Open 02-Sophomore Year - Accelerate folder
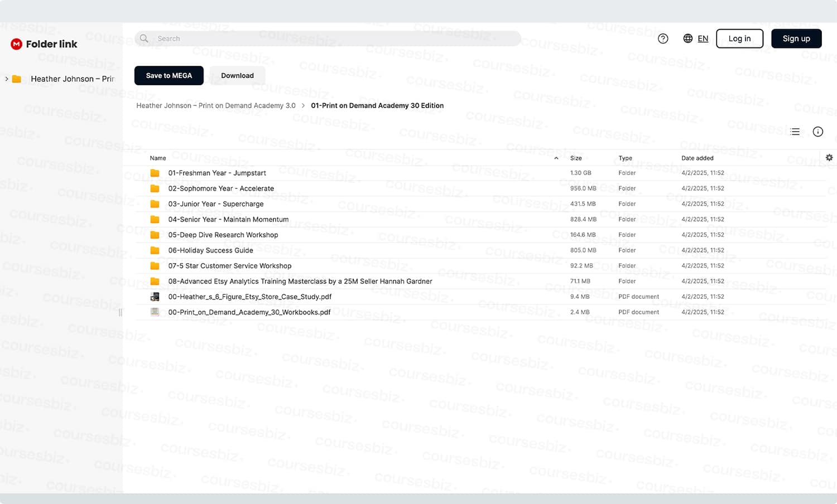 click(x=221, y=188)
